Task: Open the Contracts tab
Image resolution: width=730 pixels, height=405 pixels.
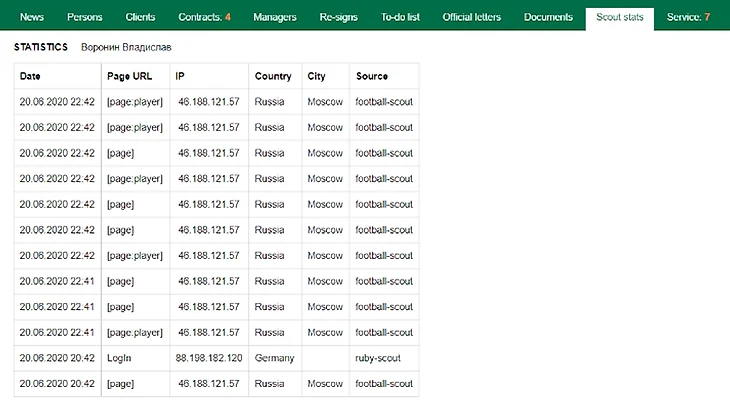Action: point(204,17)
